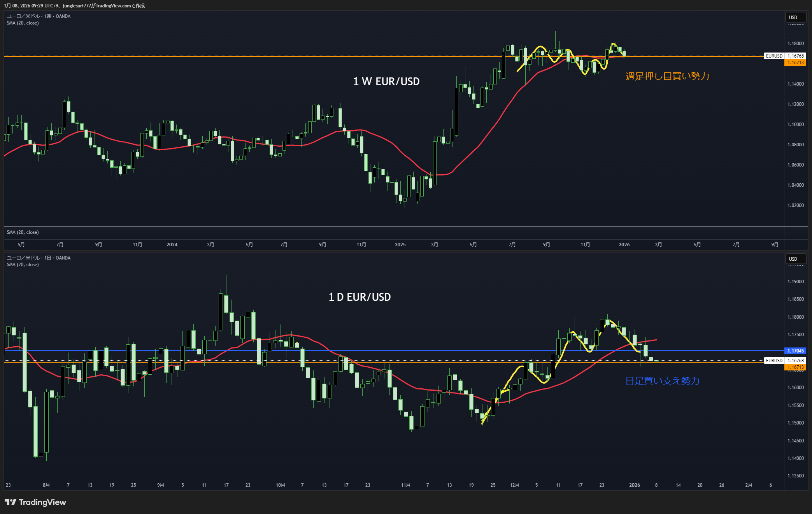Click SMA (20, close) label in weekly lower pane
Image resolution: width=812 pixels, height=514 pixels.
(x=23, y=232)
